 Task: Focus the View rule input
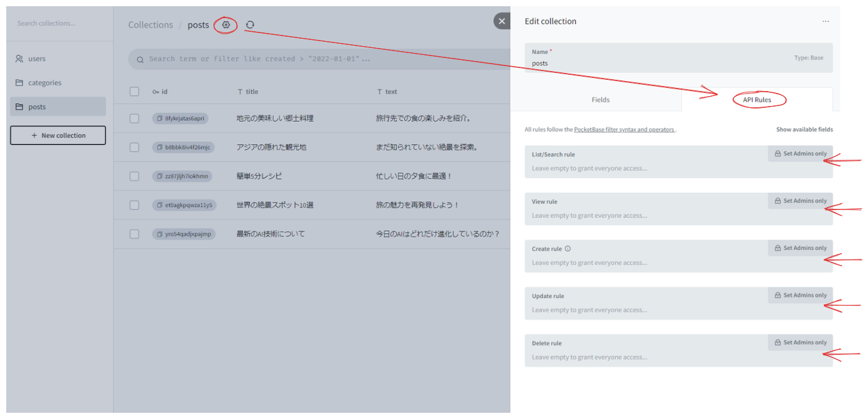pos(678,216)
